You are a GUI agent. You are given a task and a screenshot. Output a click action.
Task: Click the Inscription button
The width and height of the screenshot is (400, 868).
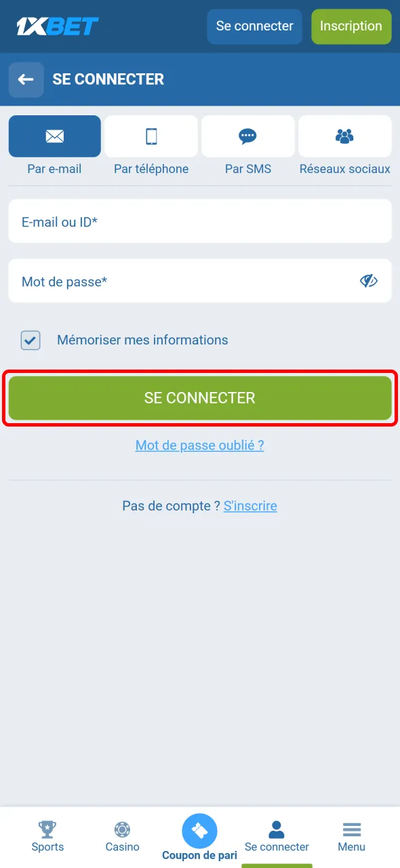click(x=351, y=26)
